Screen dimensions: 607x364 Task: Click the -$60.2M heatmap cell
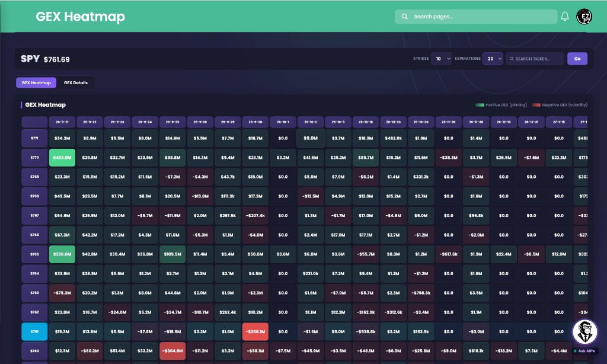coord(90,351)
